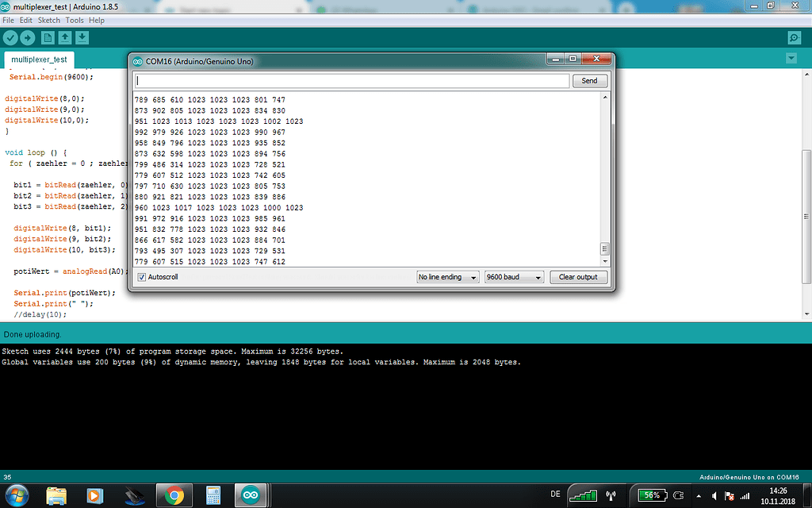This screenshot has width=812, height=508.
Task: Click the wireless antenna tray icon
Action: coord(611,495)
